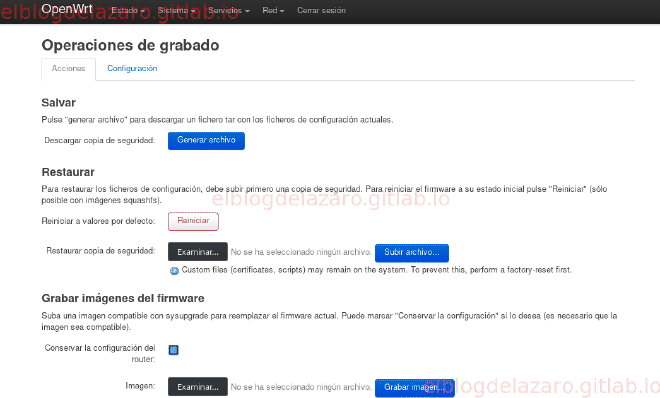
Task: Click the Restaurar copia de seguridad label
Action: [x=101, y=251]
